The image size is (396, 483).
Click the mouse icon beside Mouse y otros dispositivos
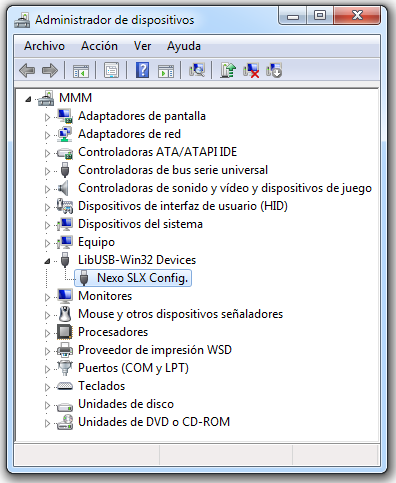point(65,314)
